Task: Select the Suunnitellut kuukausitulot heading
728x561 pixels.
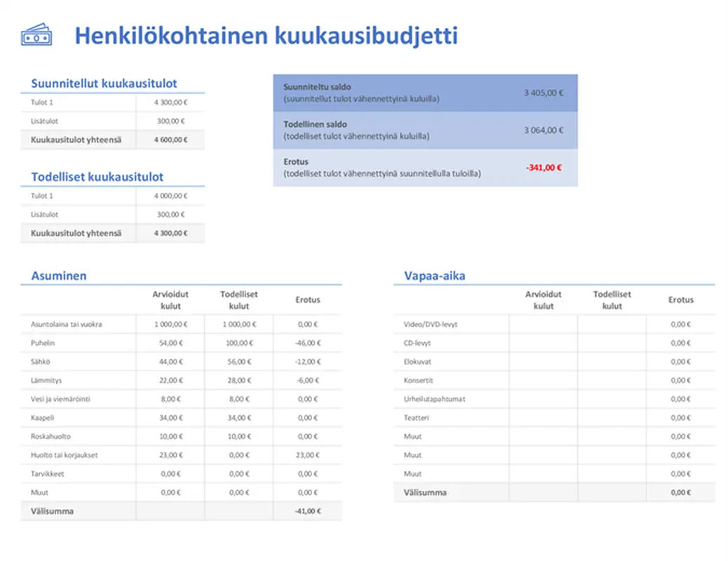Action: coord(104,83)
